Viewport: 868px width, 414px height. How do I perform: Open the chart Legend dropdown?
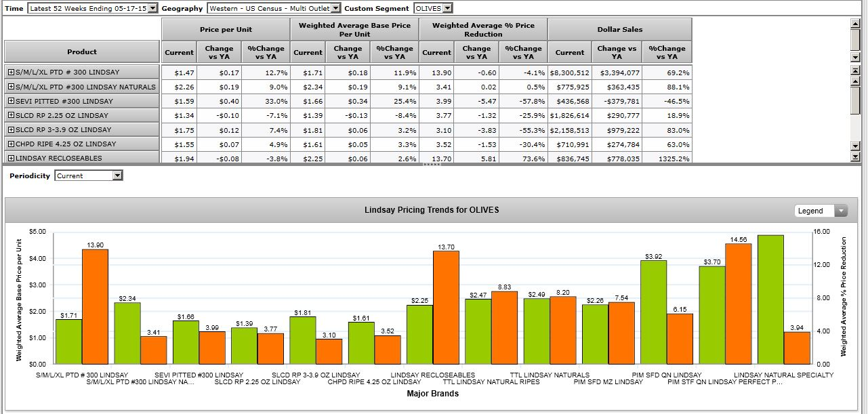pos(841,211)
